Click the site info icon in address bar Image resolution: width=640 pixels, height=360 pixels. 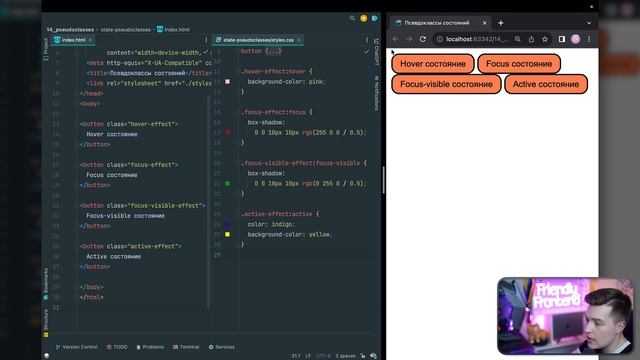[440, 39]
